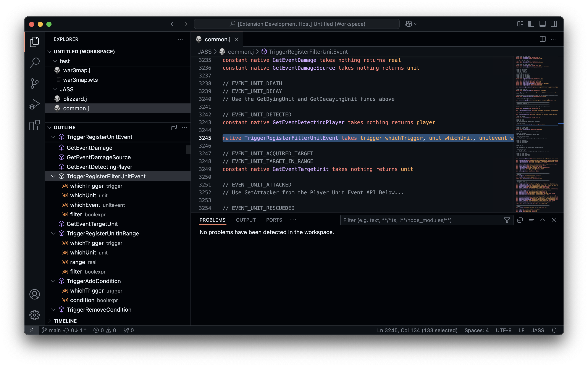This screenshot has width=588, height=367.
Task: Open the Manage settings gear
Action: tap(34, 315)
